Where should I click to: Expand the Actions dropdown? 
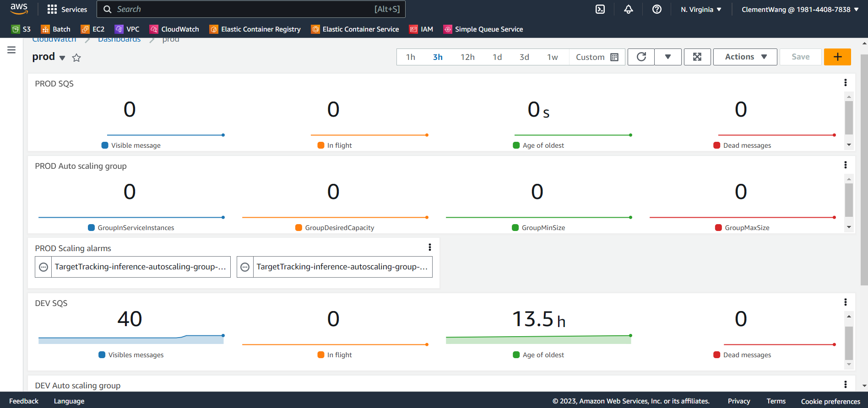point(745,57)
